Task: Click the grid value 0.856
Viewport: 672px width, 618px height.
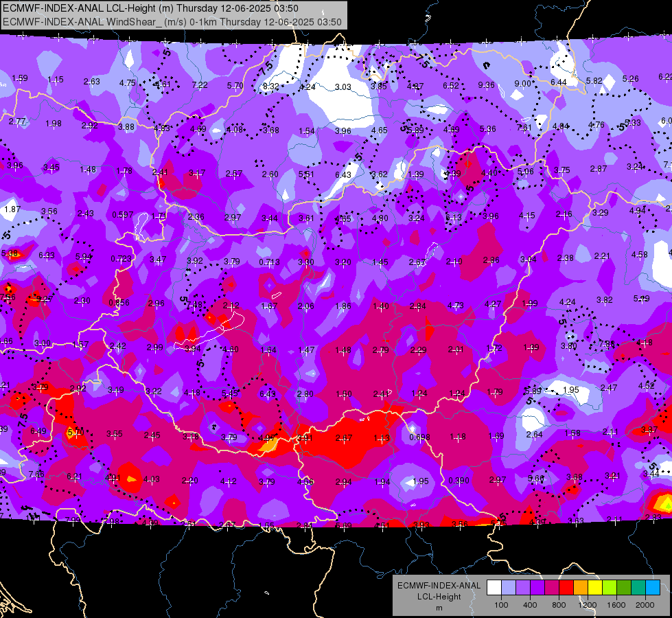Action: pos(119,303)
